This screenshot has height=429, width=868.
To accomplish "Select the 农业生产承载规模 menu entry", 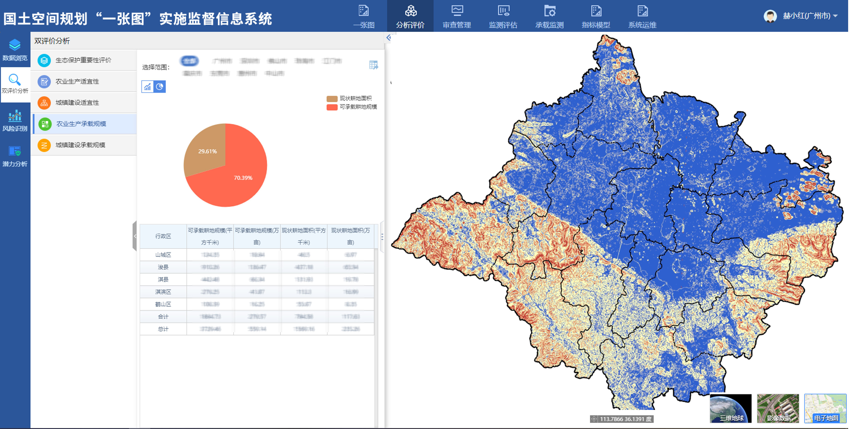I will [84, 124].
